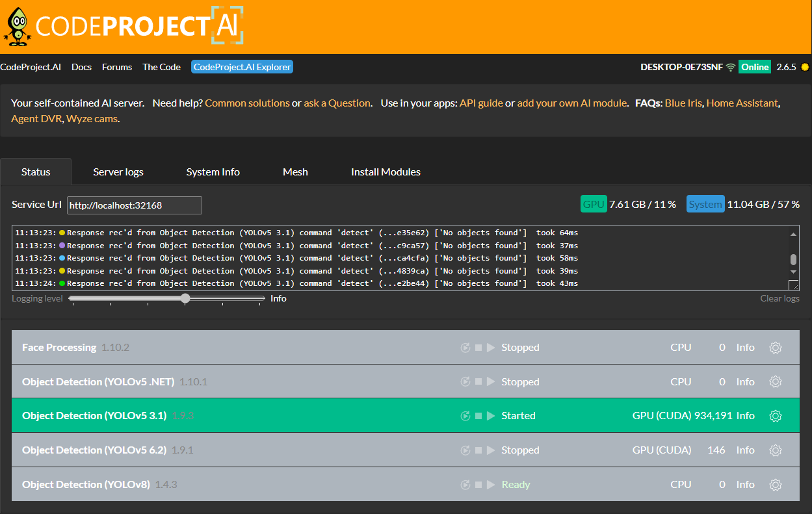This screenshot has height=514, width=812.
Task: Click the DESKTOP-0E73SNF hostname
Action: coord(681,67)
